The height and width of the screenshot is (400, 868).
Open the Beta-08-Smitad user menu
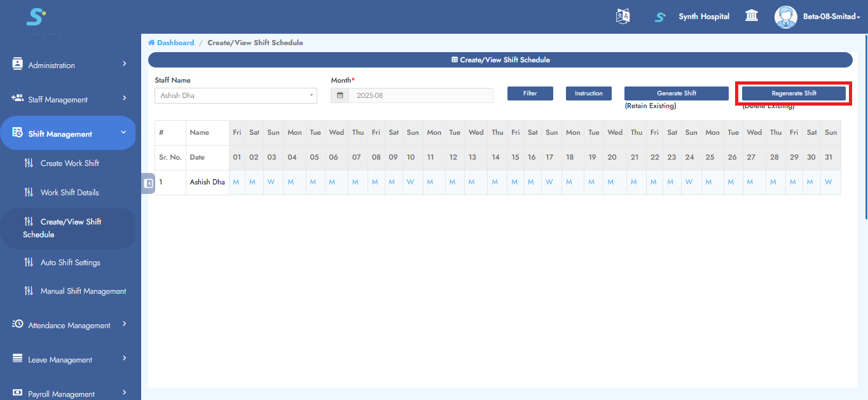(x=831, y=17)
